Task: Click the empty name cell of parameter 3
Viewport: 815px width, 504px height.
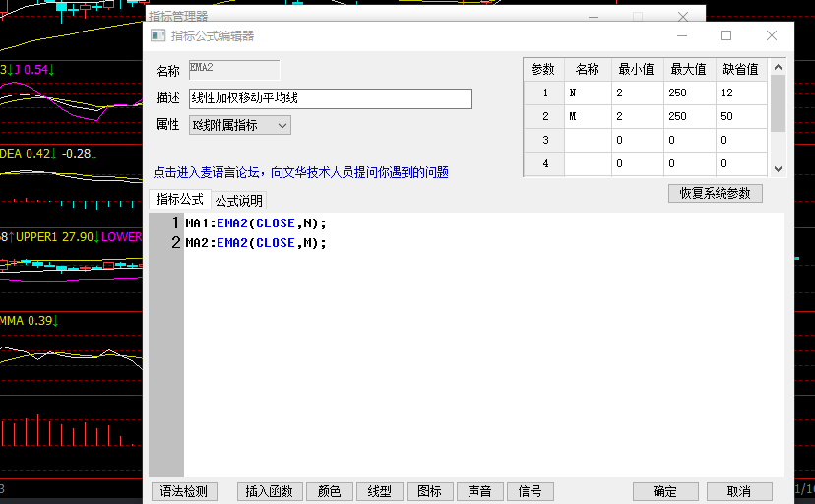Action: click(588, 141)
